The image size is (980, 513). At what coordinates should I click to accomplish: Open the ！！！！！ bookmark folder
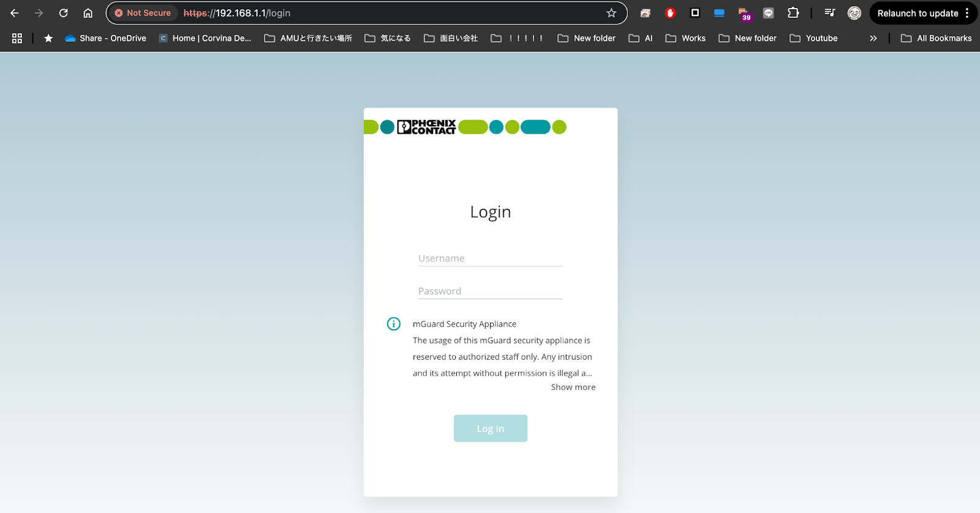(x=518, y=38)
